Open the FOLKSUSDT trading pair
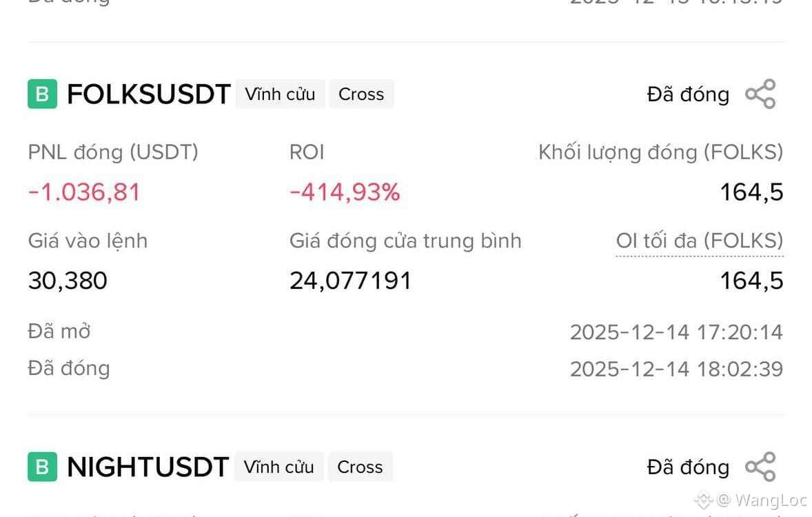Image resolution: width=812 pixels, height=517 pixels. click(148, 94)
